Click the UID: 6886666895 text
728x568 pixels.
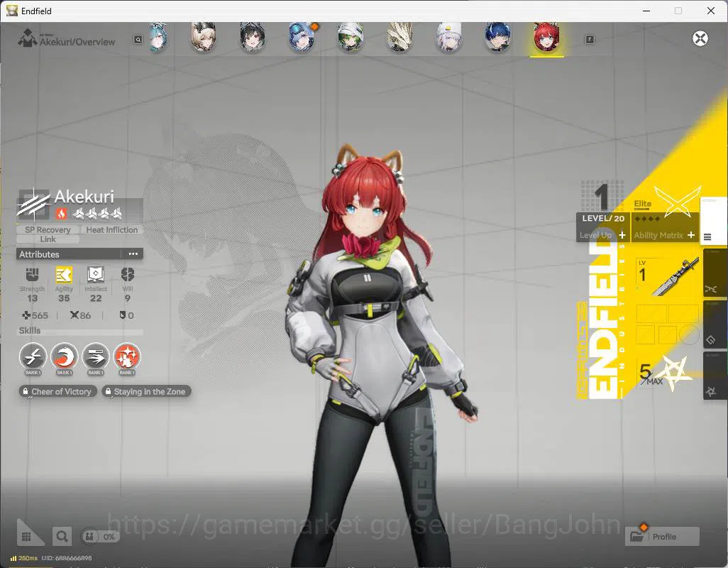pyautogui.click(x=67, y=558)
